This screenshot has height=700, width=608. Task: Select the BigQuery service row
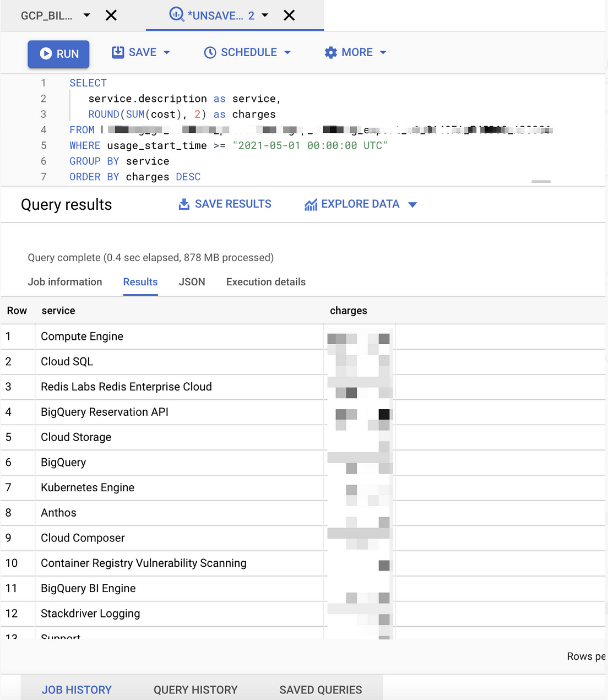point(303,463)
